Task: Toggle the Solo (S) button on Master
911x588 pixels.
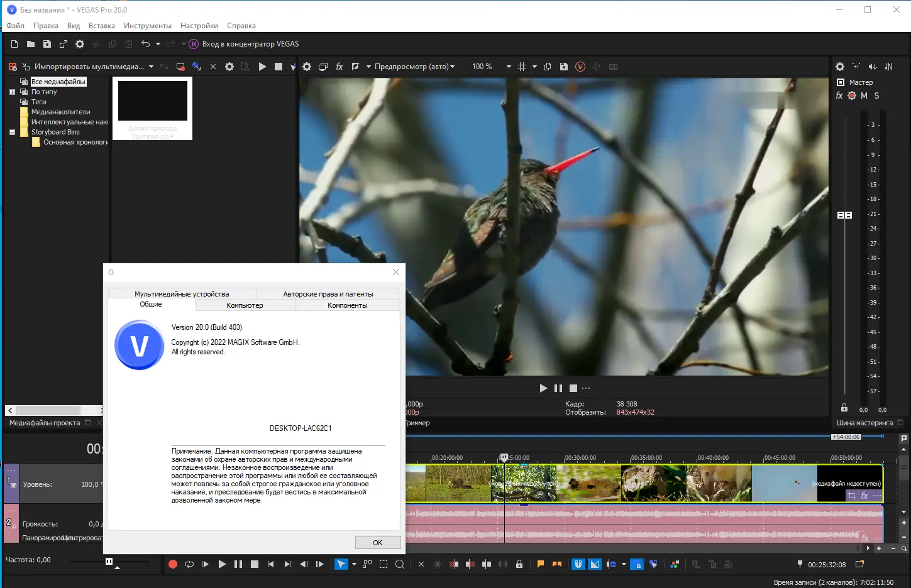Action: click(876, 95)
